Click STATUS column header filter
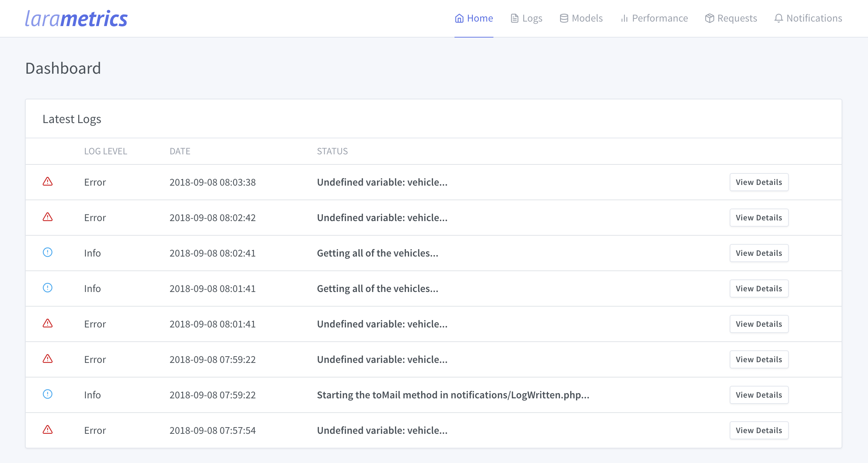The height and width of the screenshot is (463, 868). [x=333, y=151]
